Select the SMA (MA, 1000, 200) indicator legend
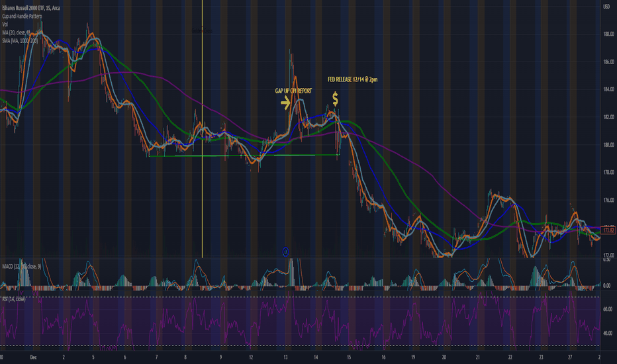This screenshot has height=364, width=617. (20, 40)
